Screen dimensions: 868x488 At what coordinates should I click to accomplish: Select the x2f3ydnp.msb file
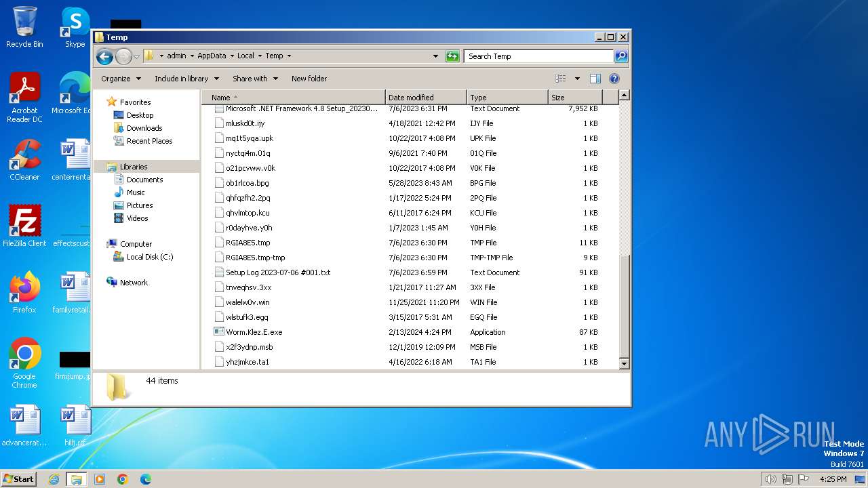click(249, 347)
